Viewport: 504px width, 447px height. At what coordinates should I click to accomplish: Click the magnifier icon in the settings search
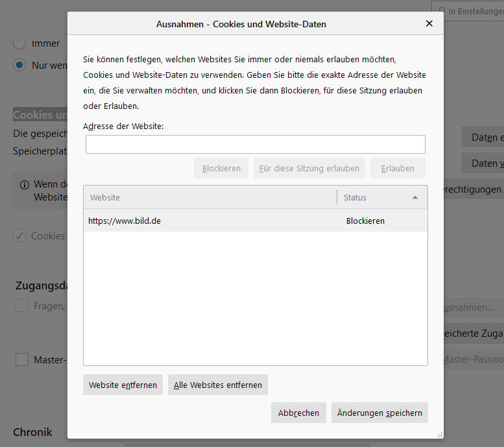click(442, 10)
